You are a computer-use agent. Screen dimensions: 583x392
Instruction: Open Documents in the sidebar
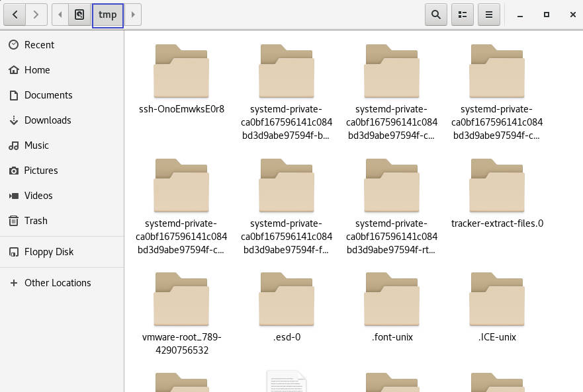coord(62,95)
